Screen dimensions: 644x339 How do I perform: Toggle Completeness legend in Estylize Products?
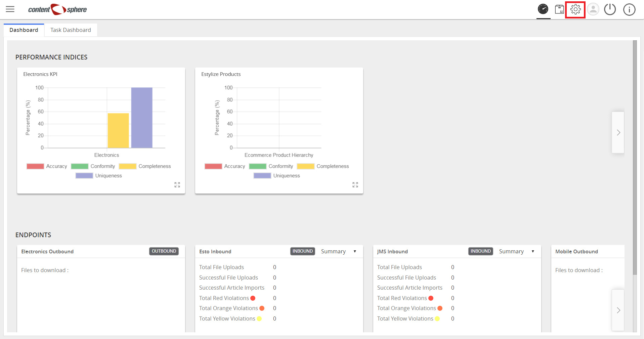pos(323,166)
